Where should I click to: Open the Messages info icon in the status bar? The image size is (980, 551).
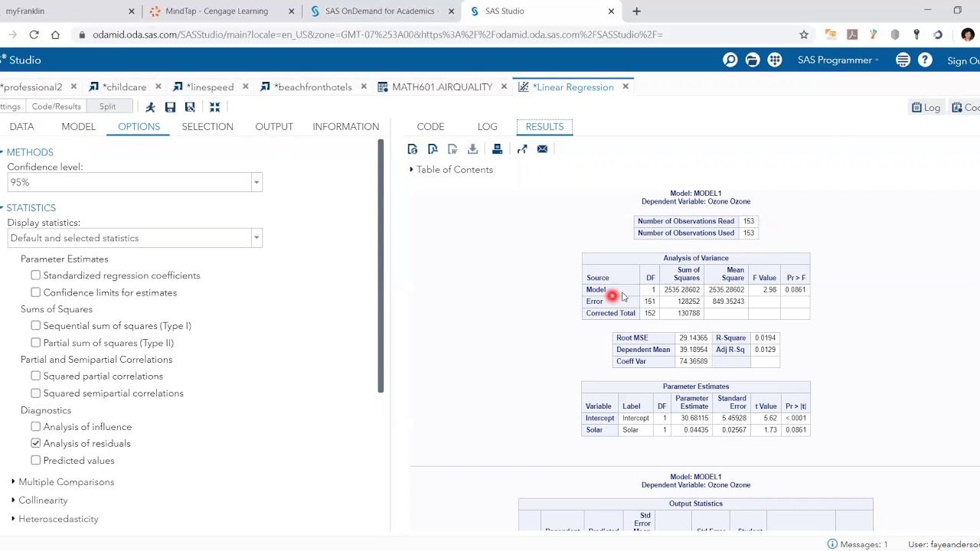tap(832, 544)
